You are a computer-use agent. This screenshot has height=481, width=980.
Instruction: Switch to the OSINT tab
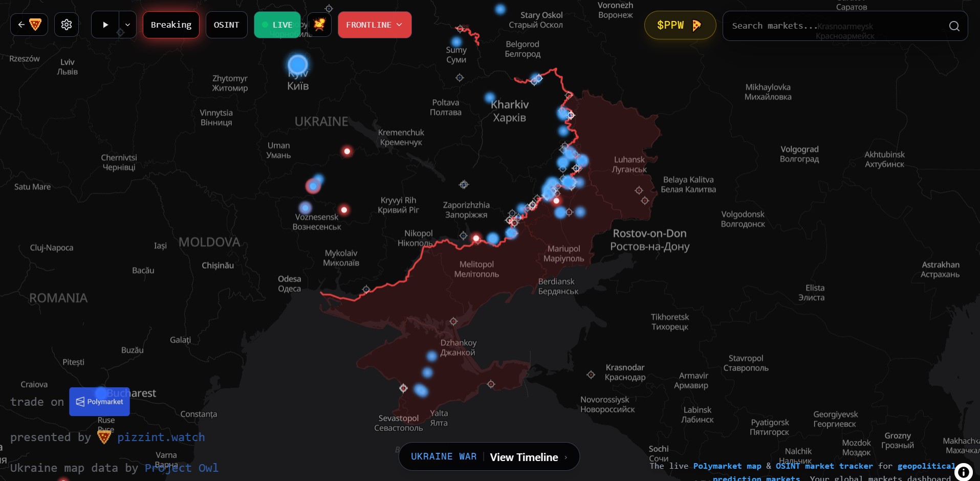pos(226,25)
